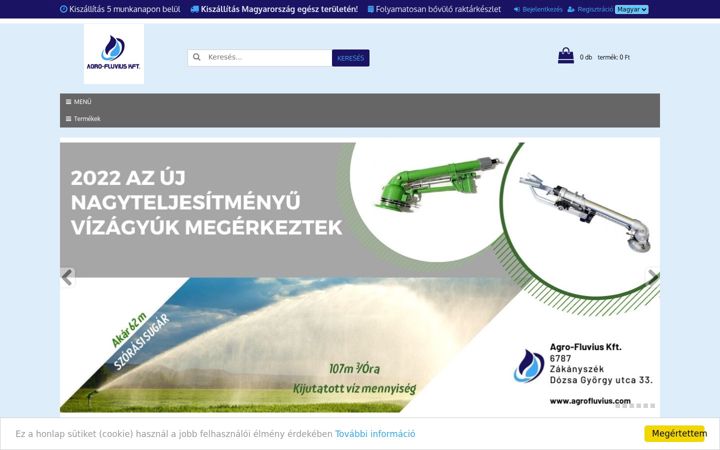Image resolution: width=720 pixels, height=450 pixels.
Task: Click the stock icon beside 'Folyamatosan bővülő raktárkészlet'
Action: click(x=371, y=9)
